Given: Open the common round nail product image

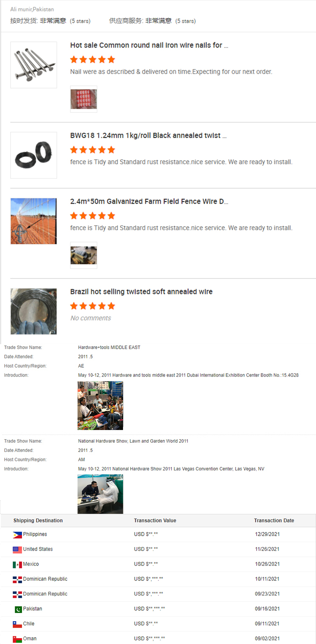Looking at the screenshot, I should click(34, 65).
